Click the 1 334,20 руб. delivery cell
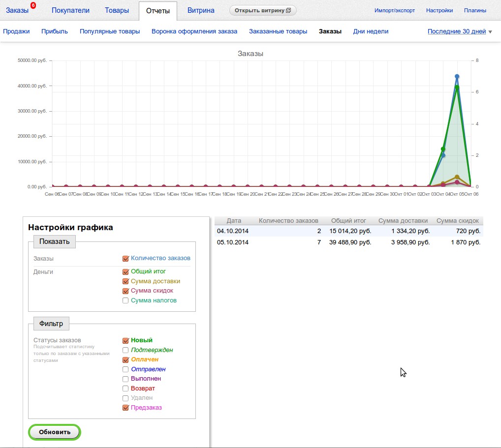This screenshot has height=448, width=501. pos(410,231)
